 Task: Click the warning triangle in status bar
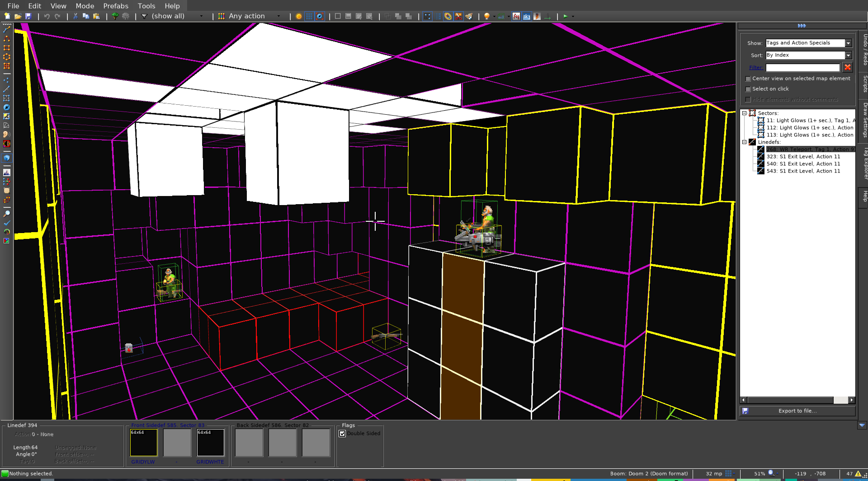858,474
